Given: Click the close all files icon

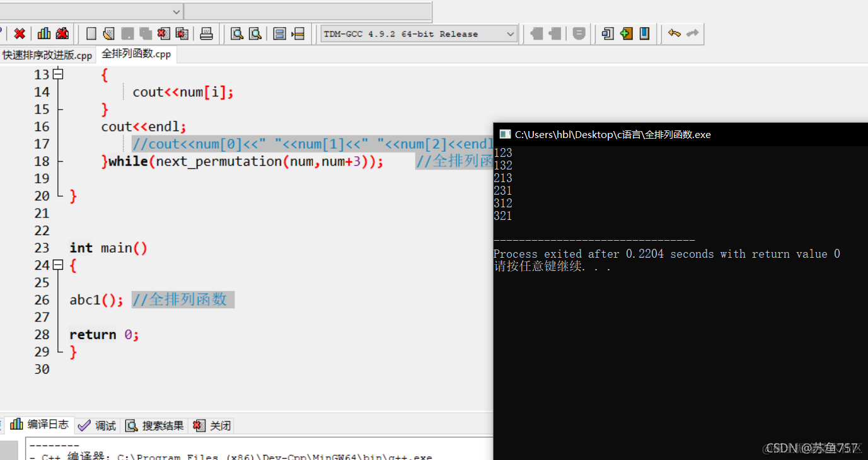Looking at the screenshot, I should 182,33.
